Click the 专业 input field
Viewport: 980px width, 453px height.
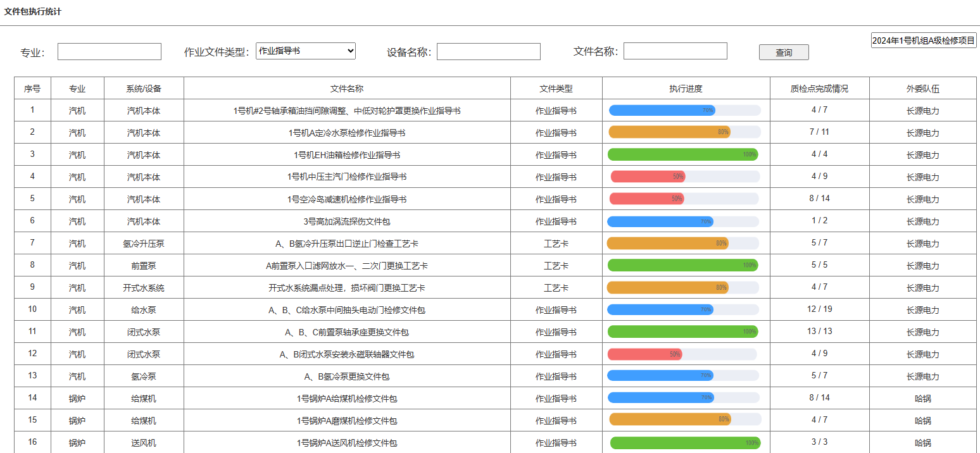tap(110, 52)
